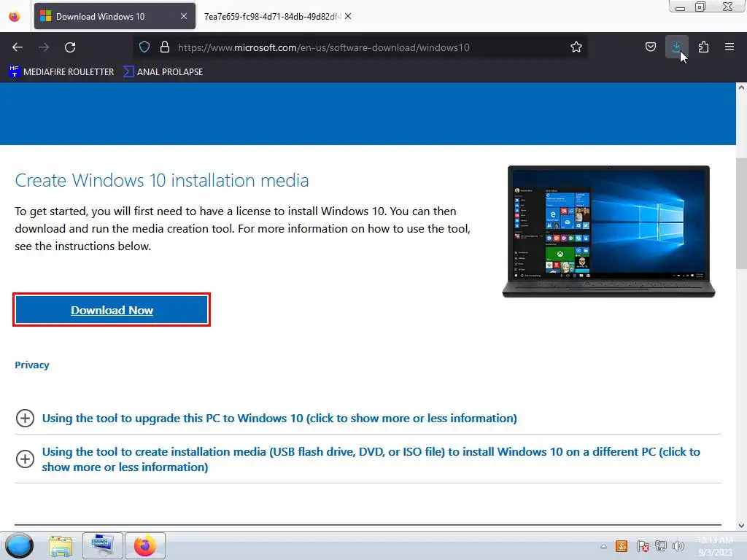Close the 7ea7e659 tab
Viewport: 747px width, 560px height.
click(348, 16)
